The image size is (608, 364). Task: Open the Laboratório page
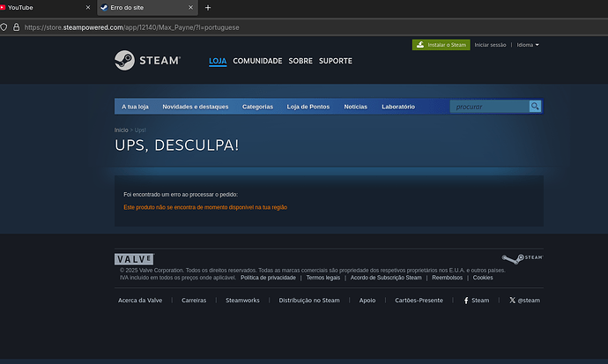pos(398,107)
